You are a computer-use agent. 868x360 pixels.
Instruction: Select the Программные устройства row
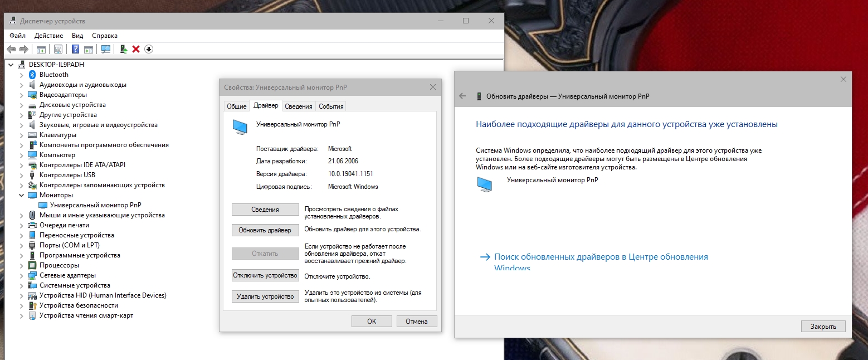tap(80, 255)
